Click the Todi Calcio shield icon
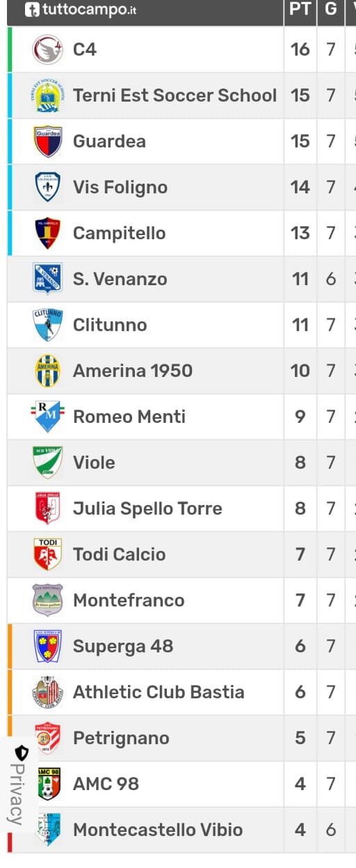Viewport: 356px width, 868px height. tap(48, 554)
